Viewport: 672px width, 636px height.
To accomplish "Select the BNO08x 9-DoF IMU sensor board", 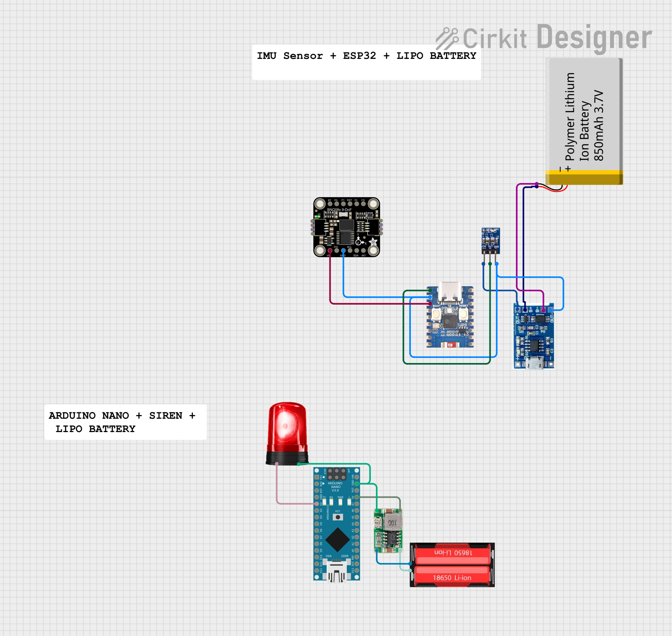I will pyautogui.click(x=346, y=227).
